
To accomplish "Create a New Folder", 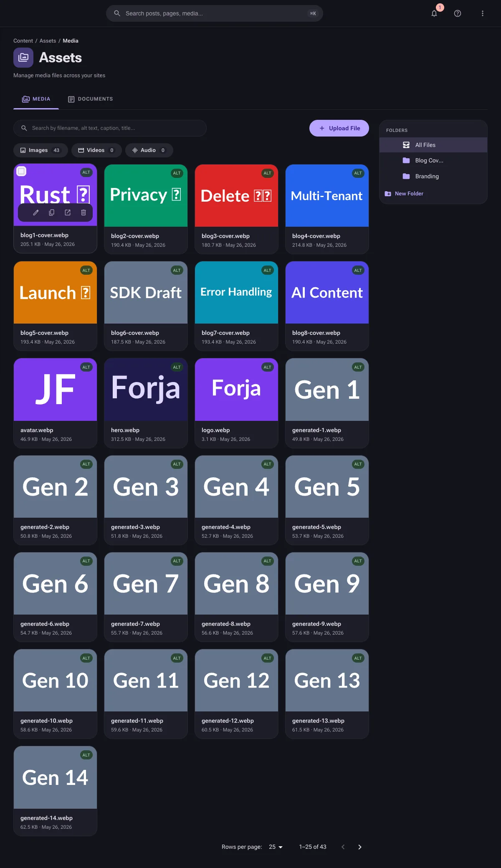I will tap(404, 194).
